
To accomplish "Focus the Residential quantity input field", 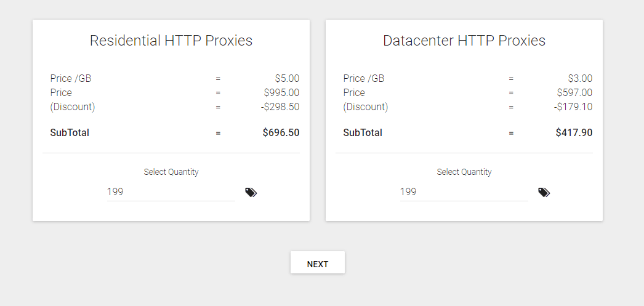I will pyautogui.click(x=171, y=192).
